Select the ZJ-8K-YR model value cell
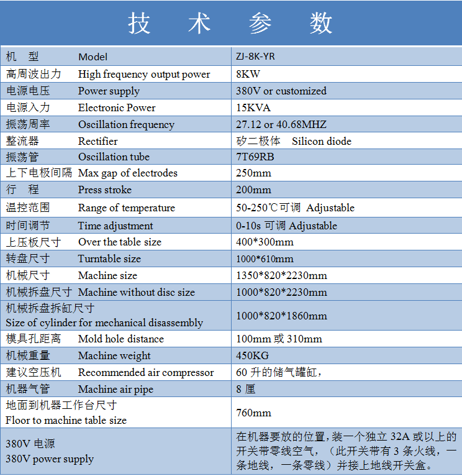The width and height of the screenshot is (462, 476). pyautogui.click(x=255, y=57)
